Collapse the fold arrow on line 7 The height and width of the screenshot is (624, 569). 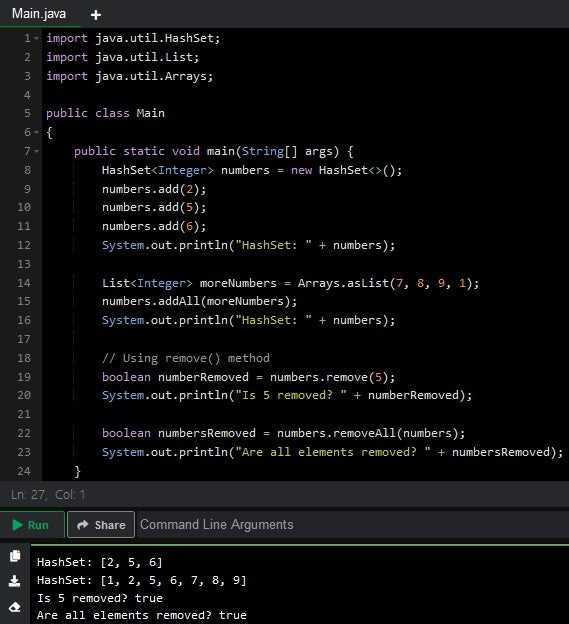36,151
